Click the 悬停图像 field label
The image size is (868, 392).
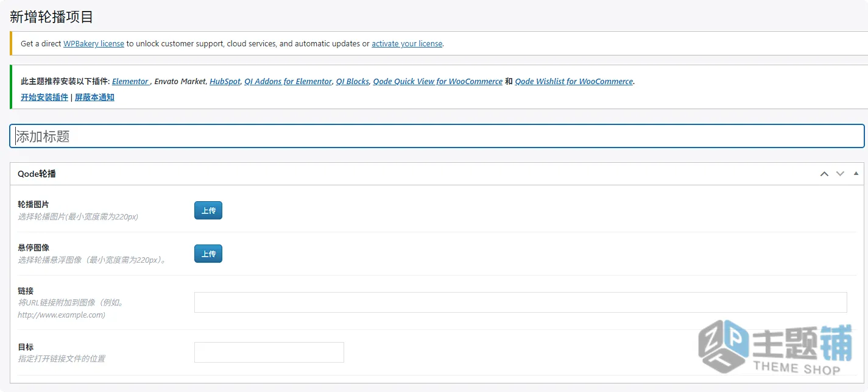pos(34,248)
